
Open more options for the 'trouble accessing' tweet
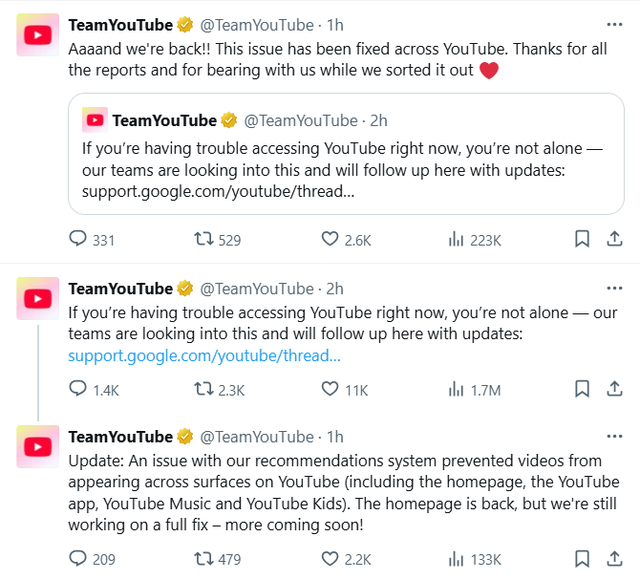click(613, 289)
